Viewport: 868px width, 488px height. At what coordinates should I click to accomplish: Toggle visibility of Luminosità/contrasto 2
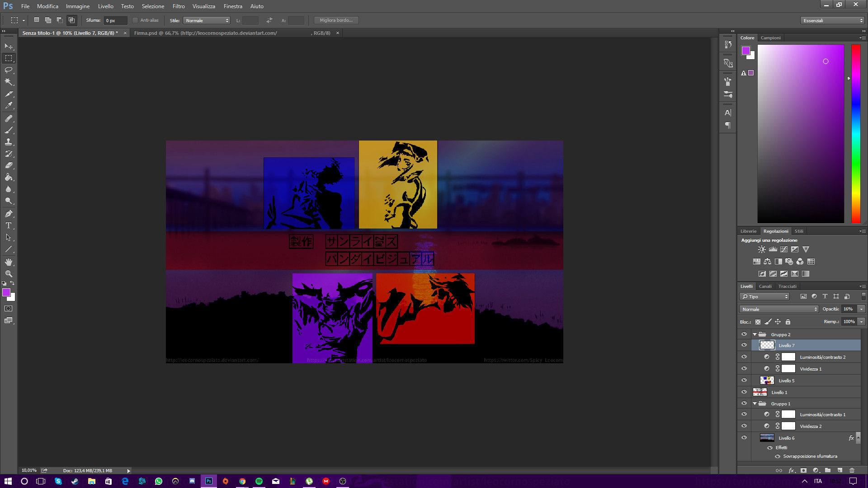tap(744, 357)
